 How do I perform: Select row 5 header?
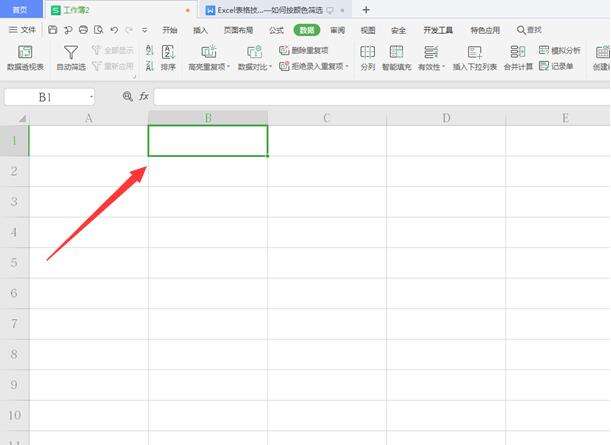click(x=14, y=263)
